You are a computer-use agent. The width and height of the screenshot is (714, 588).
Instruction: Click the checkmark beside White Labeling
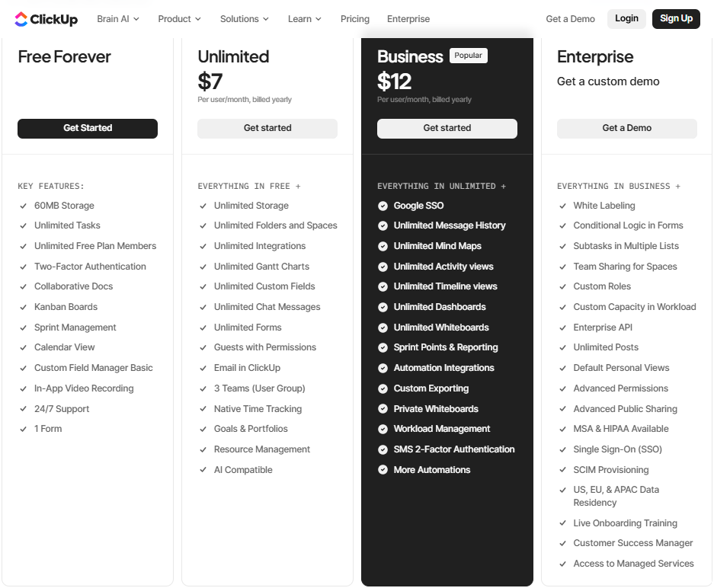click(562, 205)
